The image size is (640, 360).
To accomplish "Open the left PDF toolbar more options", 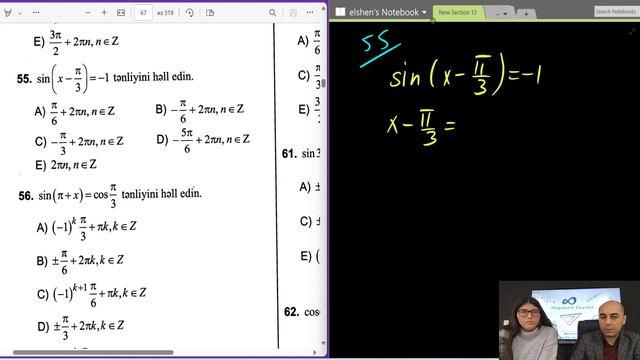I will pyautogui.click(x=36, y=13).
